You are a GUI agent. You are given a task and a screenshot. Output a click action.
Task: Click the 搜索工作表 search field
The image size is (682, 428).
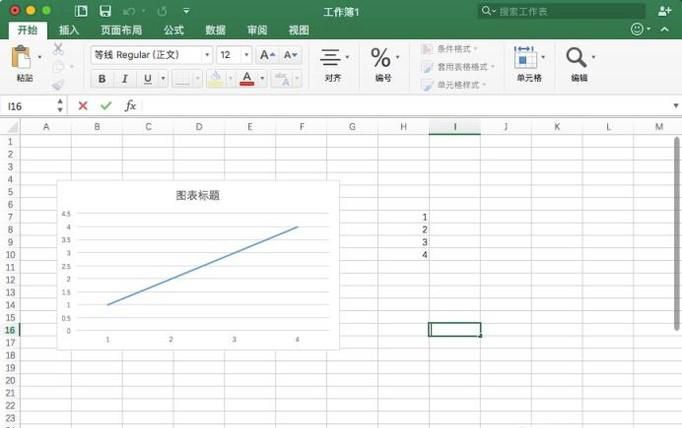[x=562, y=11]
